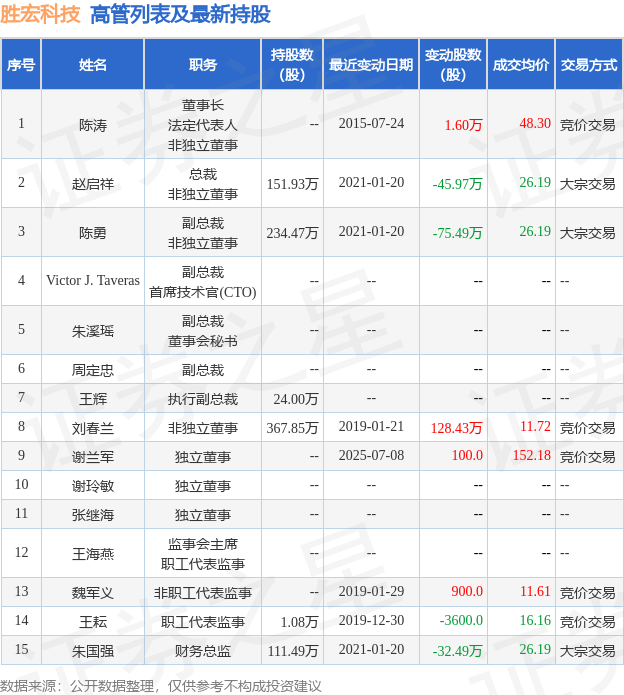624x695 pixels.
Task: Select the 高管列表及最新持股 heading
Action: click(180, 14)
